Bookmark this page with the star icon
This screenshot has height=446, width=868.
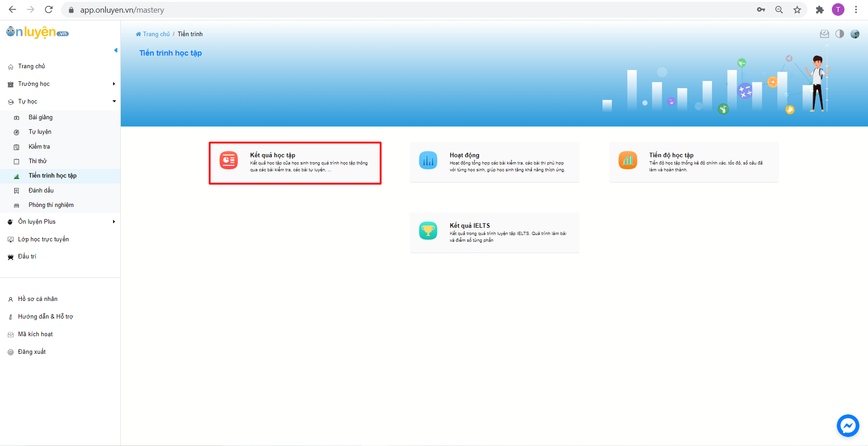(x=797, y=9)
